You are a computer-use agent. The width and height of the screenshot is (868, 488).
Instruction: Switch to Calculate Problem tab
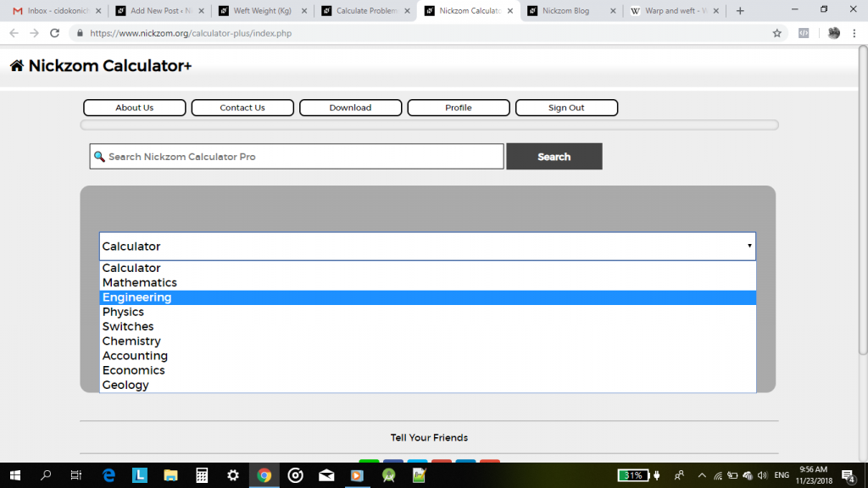365,10
